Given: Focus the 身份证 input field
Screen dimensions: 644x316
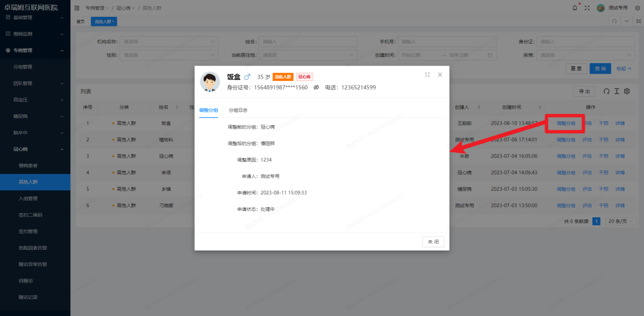Looking at the screenshot, I should (586, 42).
